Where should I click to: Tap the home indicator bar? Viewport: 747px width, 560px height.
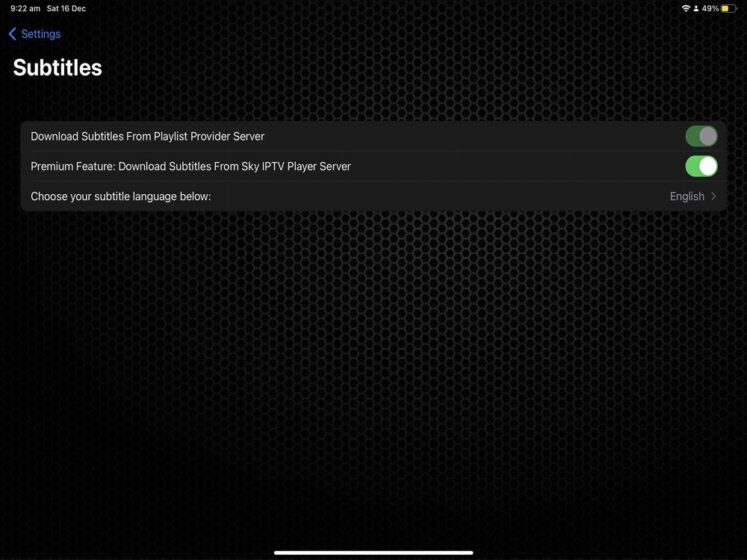[373, 553]
